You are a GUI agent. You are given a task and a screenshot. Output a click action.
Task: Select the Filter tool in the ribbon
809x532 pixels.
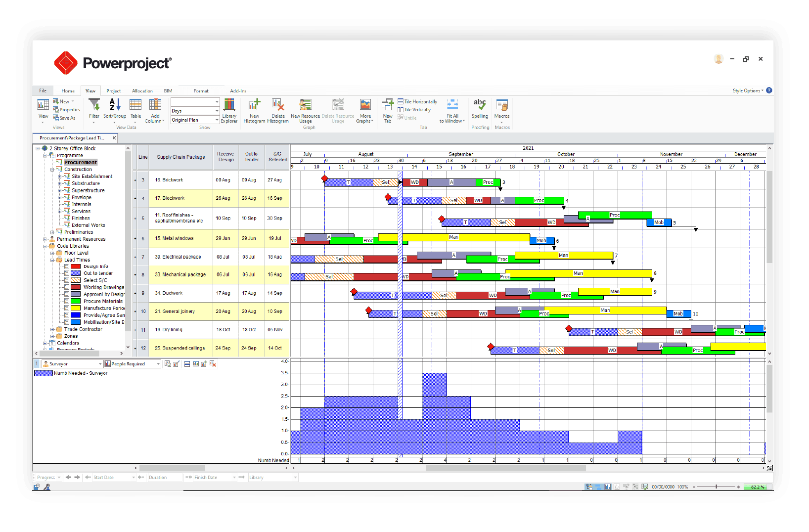tap(94, 110)
